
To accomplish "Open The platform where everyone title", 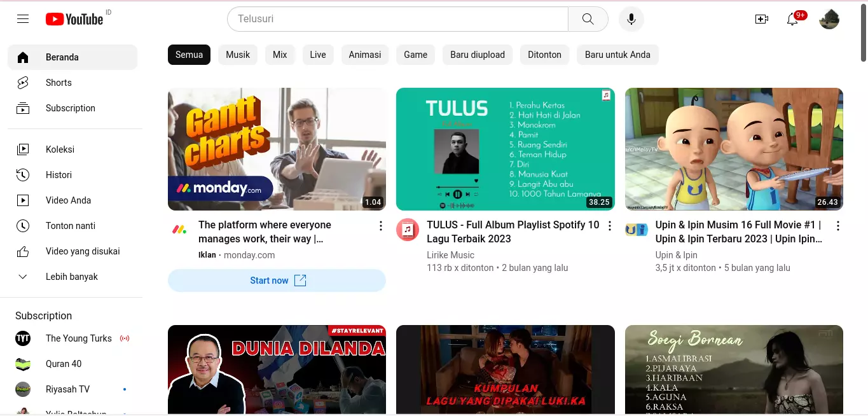I will (x=265, y=232).
